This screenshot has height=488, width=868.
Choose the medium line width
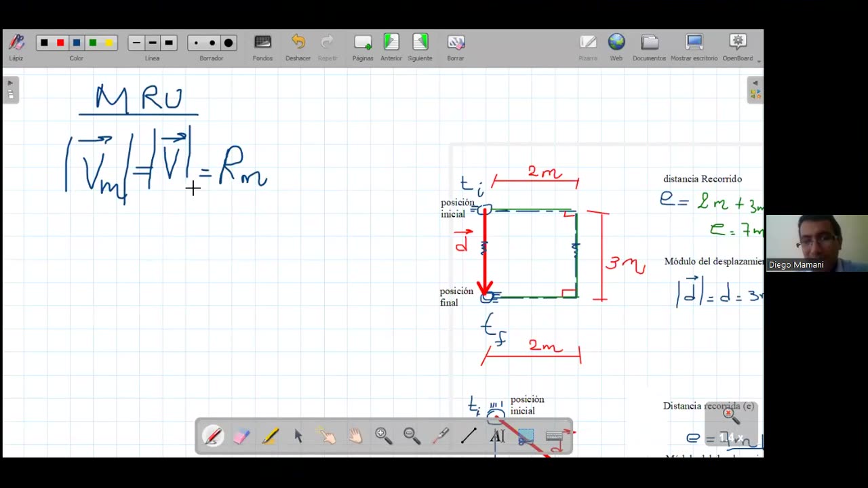tap(153, 43)
